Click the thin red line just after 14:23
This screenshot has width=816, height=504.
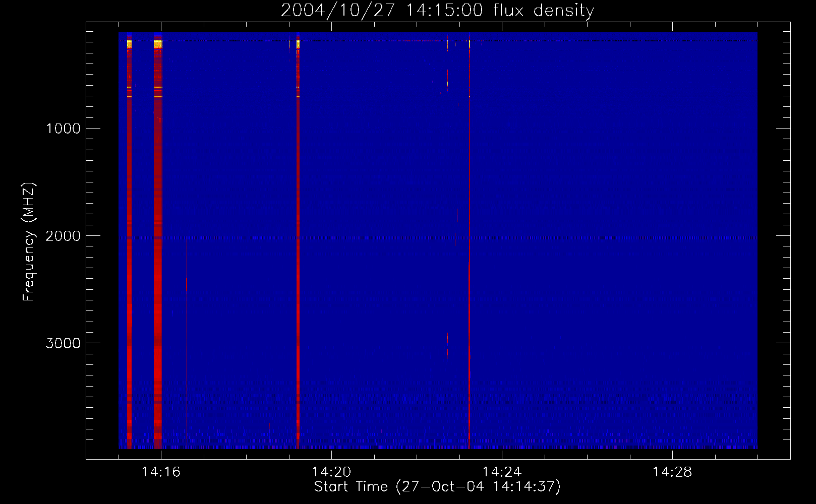click(x=469, y=242)
